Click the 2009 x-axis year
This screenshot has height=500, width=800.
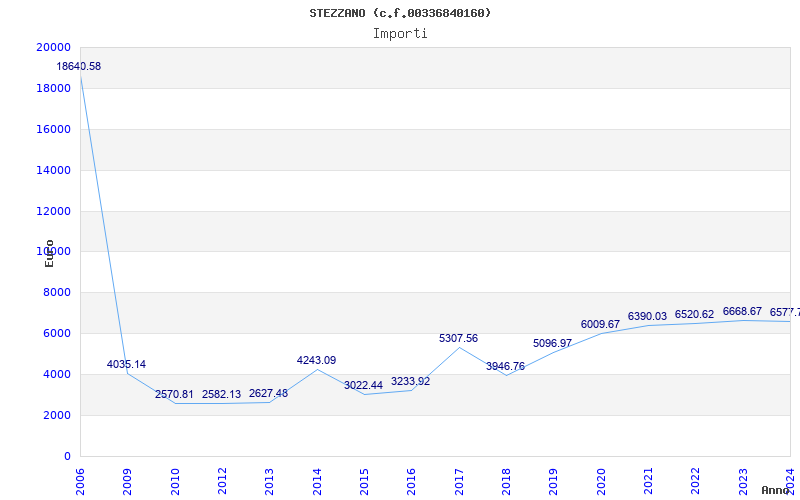127,481
